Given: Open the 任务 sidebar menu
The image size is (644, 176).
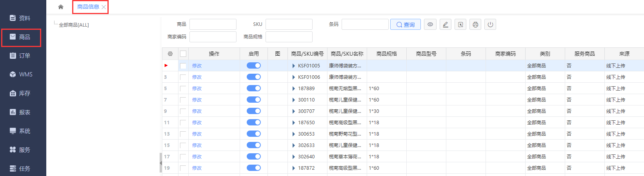Looking at the screenshot, I should click(20, 169).
